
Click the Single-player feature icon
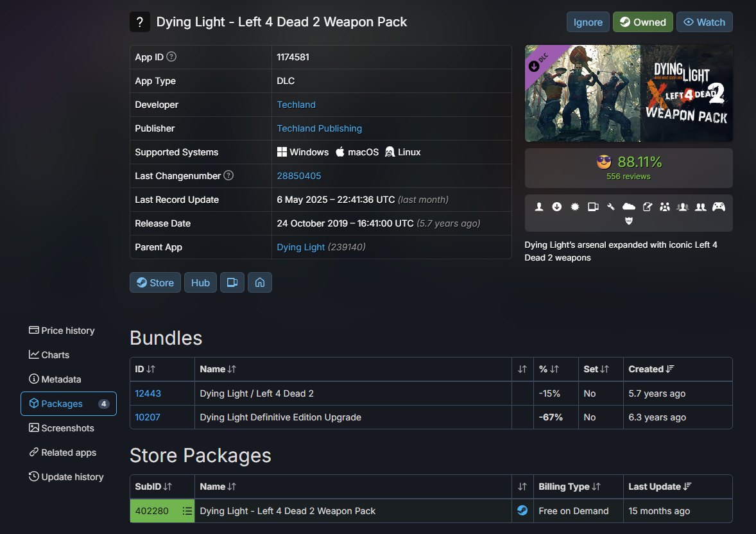[x=539, y=207]
